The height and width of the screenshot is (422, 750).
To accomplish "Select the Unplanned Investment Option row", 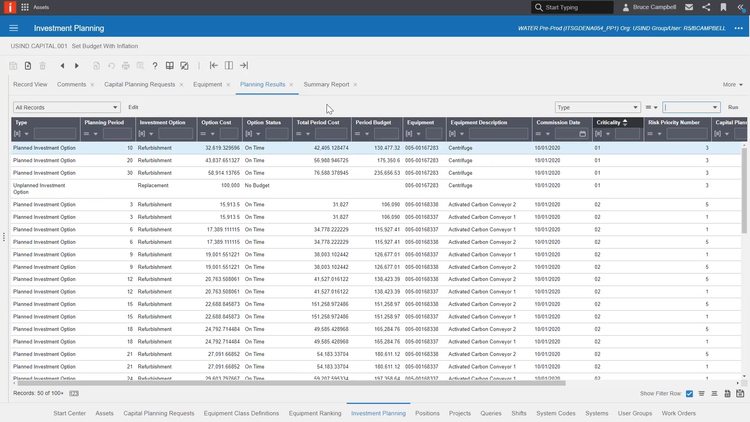I will [376, 189].
